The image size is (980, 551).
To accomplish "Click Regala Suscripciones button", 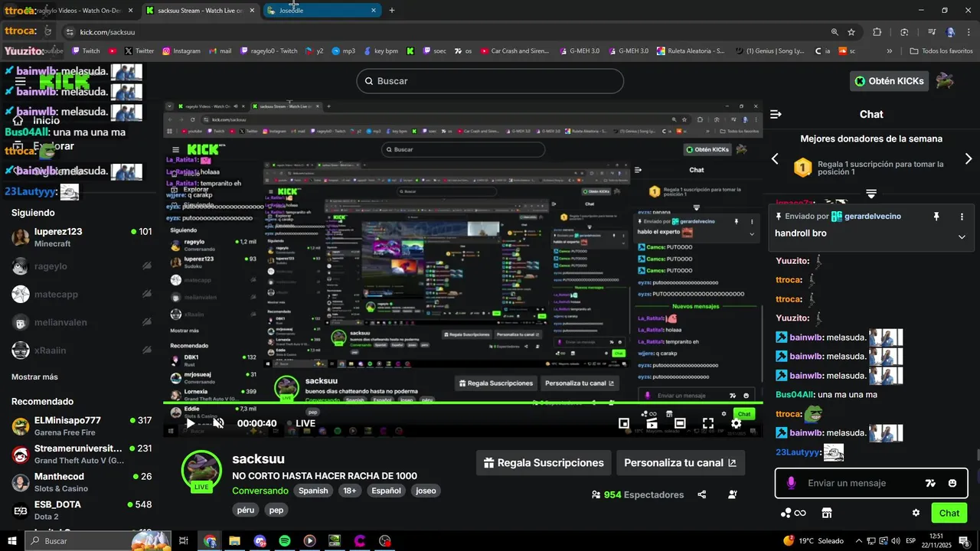I will pyautogui.click(x=544, y=463).
